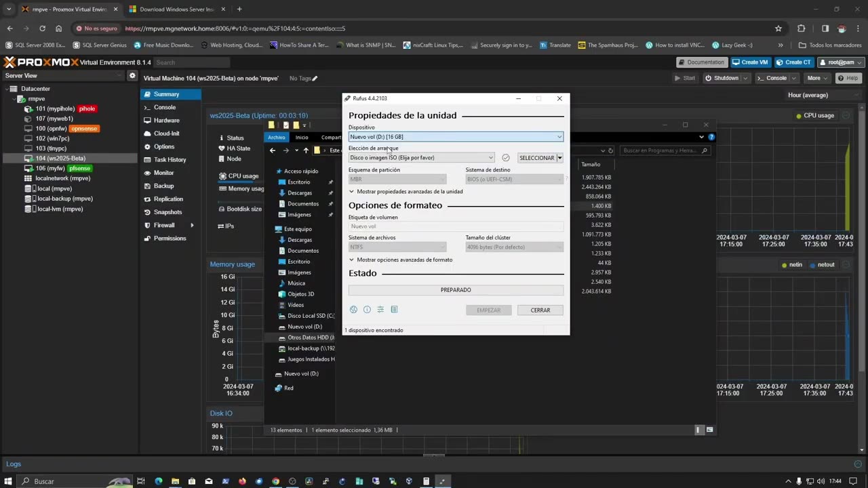This screenshot has height=488, width=868.
Task: Open the Elección de arranque dropdown
Action: [x=421, y=158]
